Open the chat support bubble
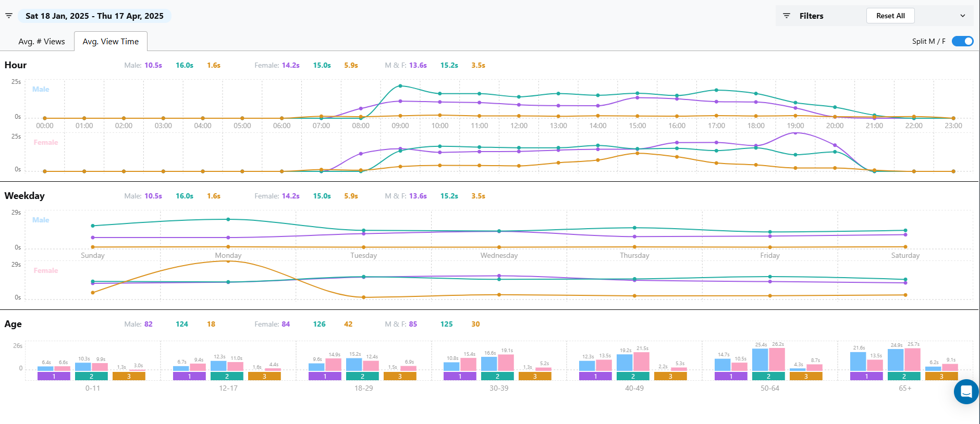 pyautogui.click(x=966, y=392)
